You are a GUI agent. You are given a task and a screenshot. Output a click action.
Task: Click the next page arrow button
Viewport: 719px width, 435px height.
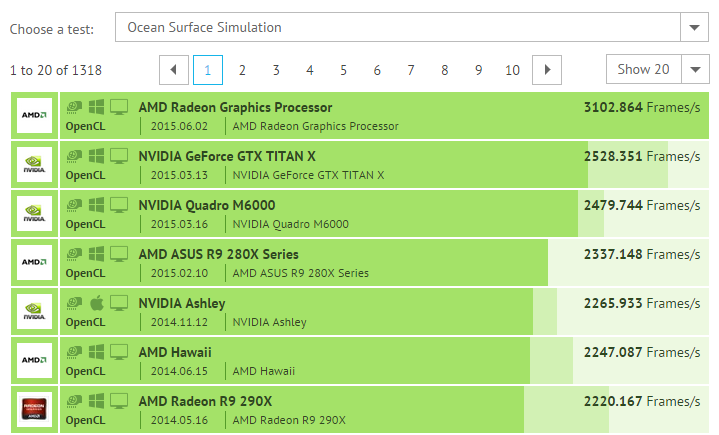point(546,70)
